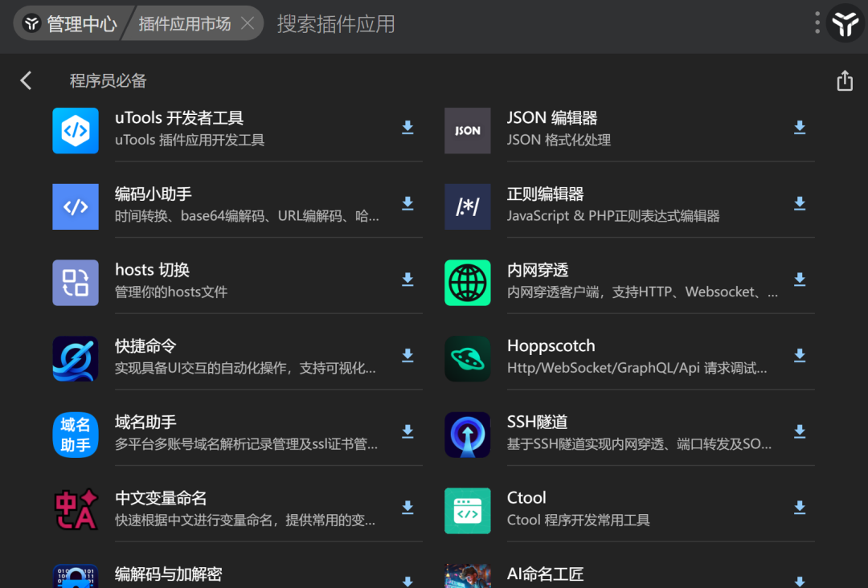868x588 pixels.
Task: Click the uTools logo avatar
Action: (x=845, y=23)
